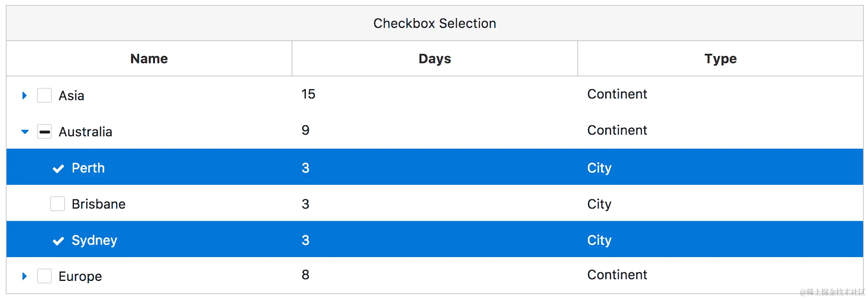Click the Sydney row name
The image size is (868, 299).
(94, 240)
